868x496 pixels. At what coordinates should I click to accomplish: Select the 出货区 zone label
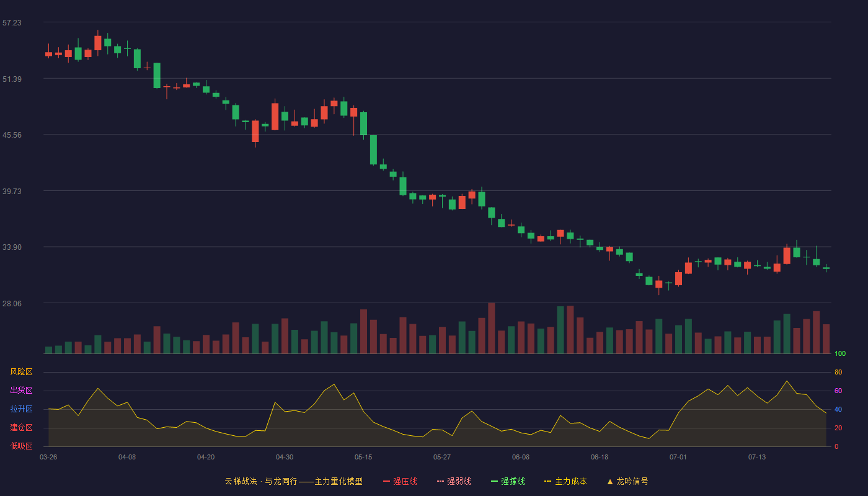pyautogui.click(x=21, y=391)
